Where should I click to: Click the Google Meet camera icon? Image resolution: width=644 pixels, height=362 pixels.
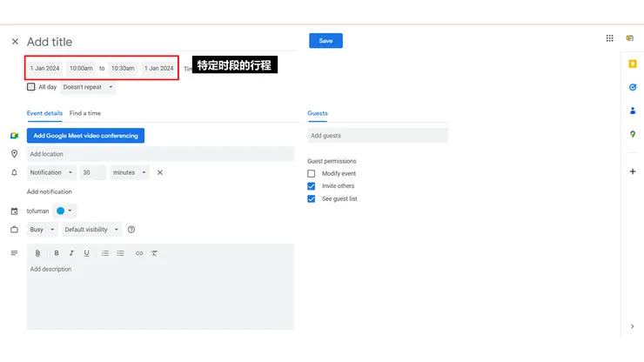[x=15, y=136]
